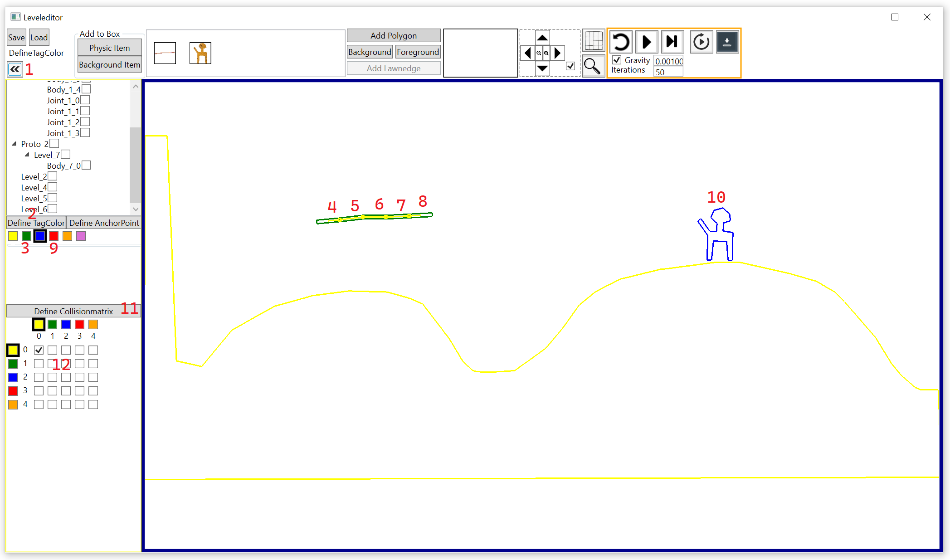The image size is (950, 560).
Task: Click the restart simulation icon
Action: (620, 42)
